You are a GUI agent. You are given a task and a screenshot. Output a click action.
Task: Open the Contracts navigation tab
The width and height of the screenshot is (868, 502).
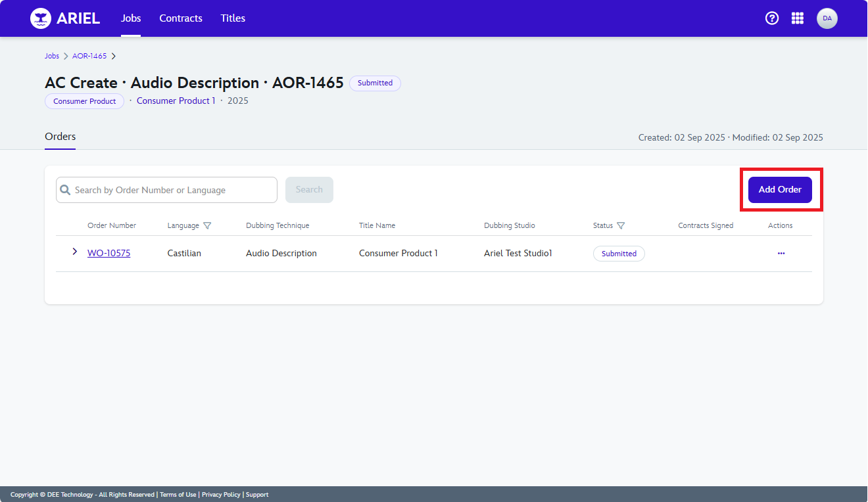point(181,18)
